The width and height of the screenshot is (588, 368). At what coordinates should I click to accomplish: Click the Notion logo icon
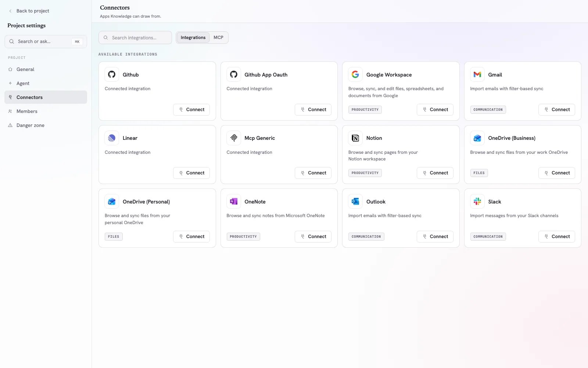pos(355,138)
